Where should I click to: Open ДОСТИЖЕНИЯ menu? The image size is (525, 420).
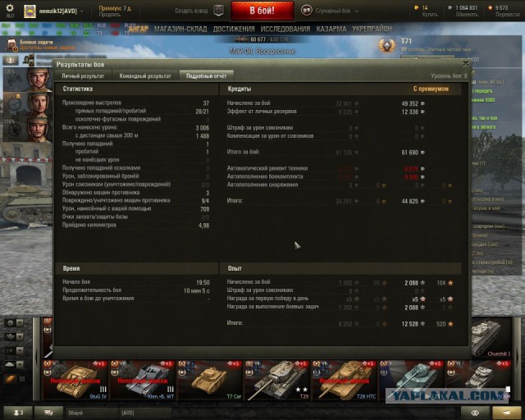(234, 30)
